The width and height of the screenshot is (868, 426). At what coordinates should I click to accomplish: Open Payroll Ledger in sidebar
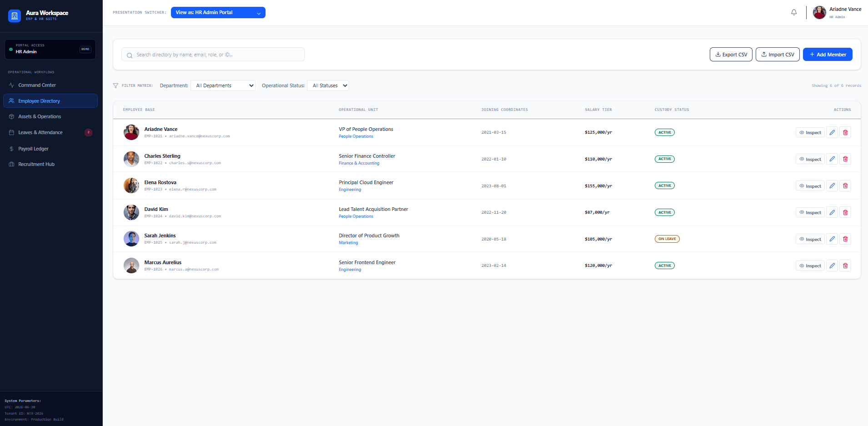point(50,149)
